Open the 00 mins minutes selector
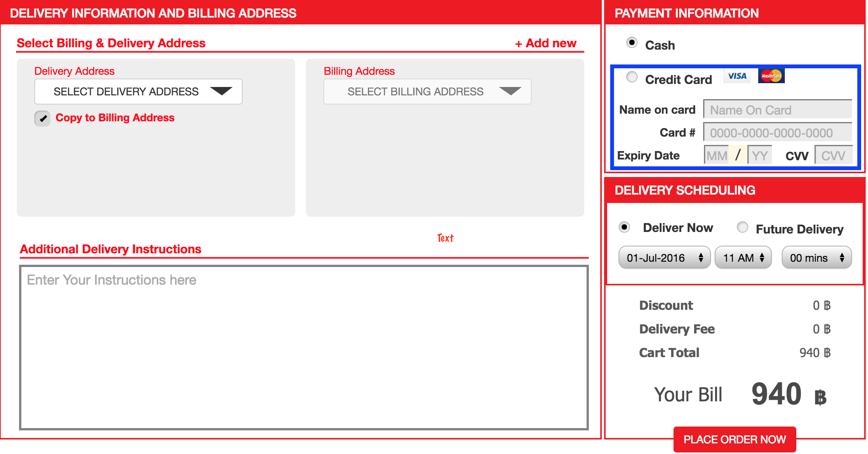 [x=817, y=258]
